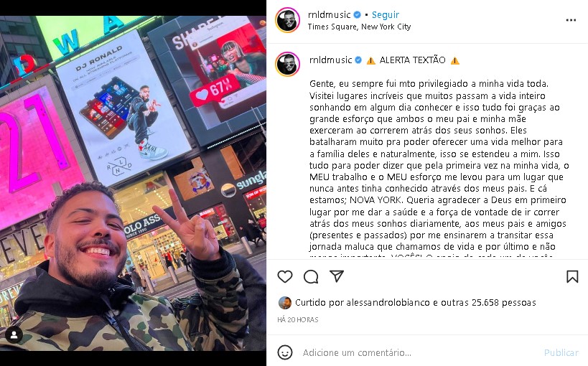The image size is (588, 366).
Task: Open the emoji picker smiley icon
Action: coord(285,352)
